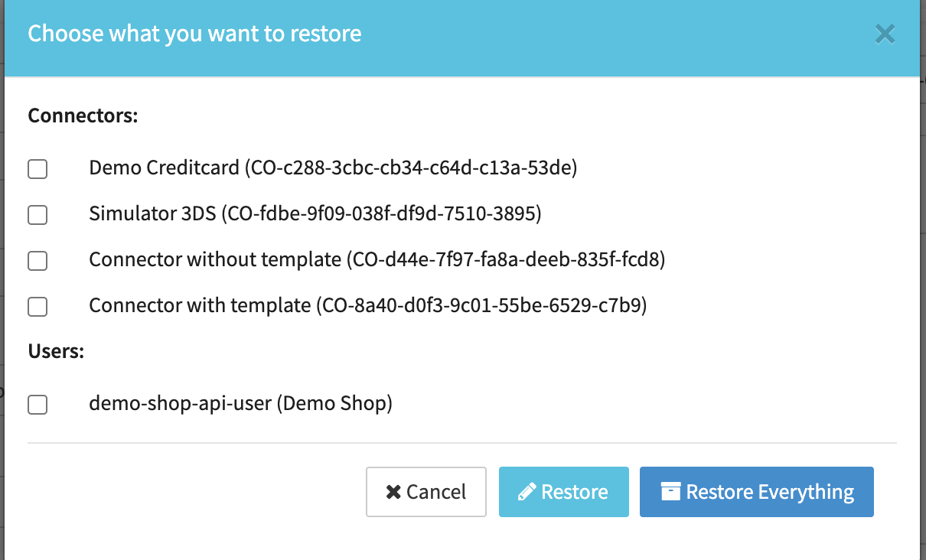This screenshot has height=560, width=926.
Task: Click the X icon inside the Cancel button
Action: pos(393,492)
